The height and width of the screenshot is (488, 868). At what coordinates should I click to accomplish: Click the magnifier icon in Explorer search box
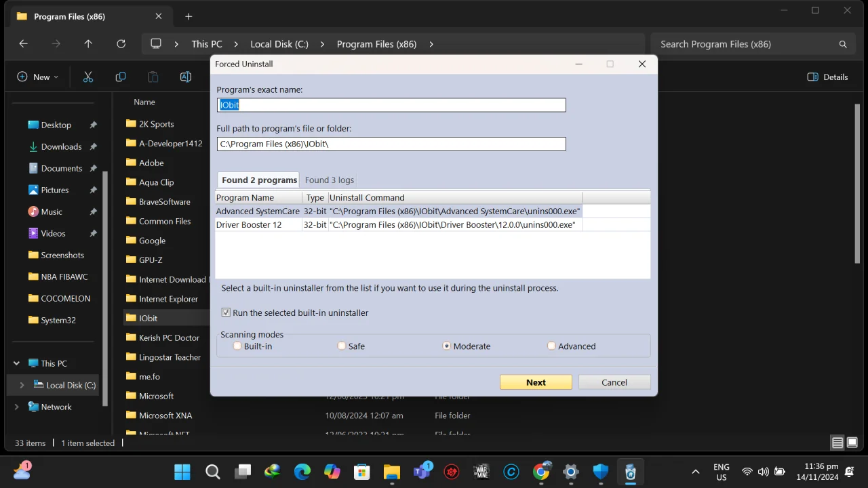click(x=843, y=44)
